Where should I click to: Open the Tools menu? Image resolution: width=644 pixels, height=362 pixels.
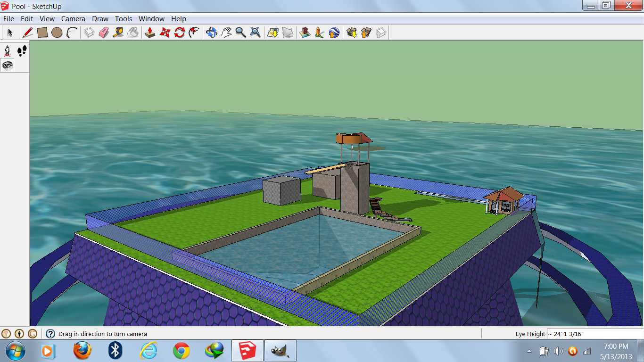(x=124, y=19)
